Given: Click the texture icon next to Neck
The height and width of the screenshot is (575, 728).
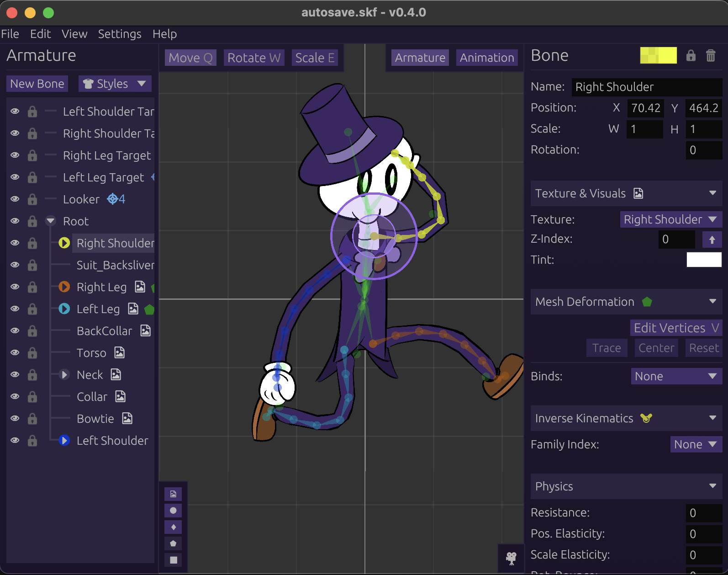Looking at the screenshot, I should (x=116, y=375).
